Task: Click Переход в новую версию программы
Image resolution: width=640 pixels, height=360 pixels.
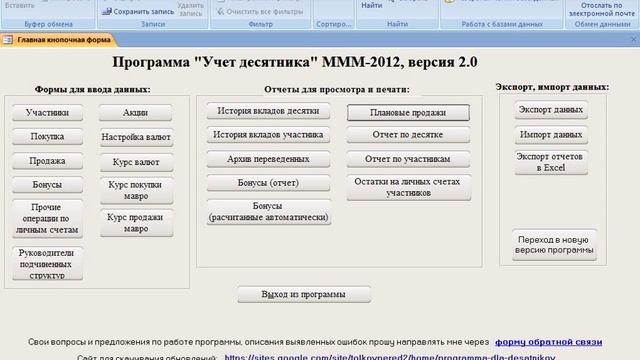Action: point(554,245)
